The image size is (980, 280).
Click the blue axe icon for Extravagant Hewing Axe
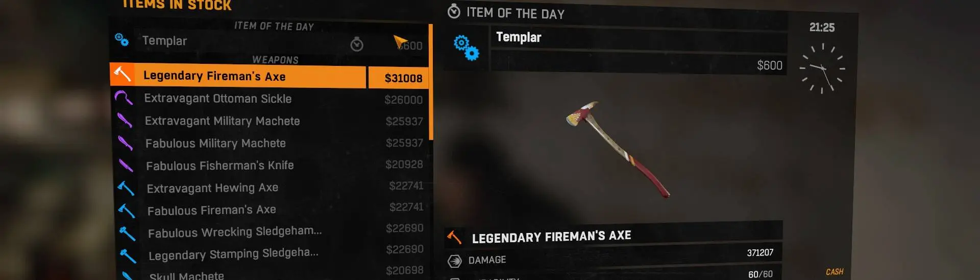click(x=126, y=188)
